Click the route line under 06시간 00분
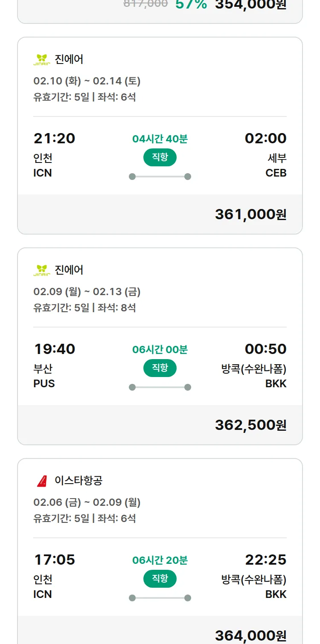The height and width of the screenshot is (644, 320). point(160,387)
